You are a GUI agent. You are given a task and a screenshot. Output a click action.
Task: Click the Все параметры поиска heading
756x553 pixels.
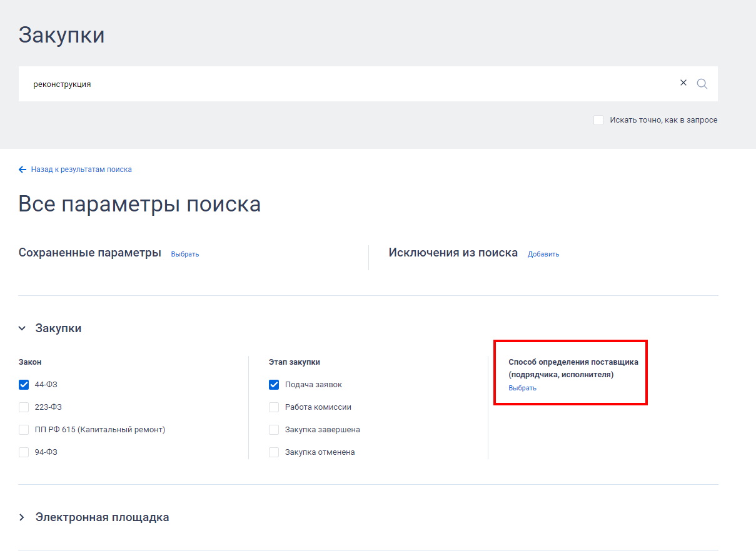click(x=139, y=205)
